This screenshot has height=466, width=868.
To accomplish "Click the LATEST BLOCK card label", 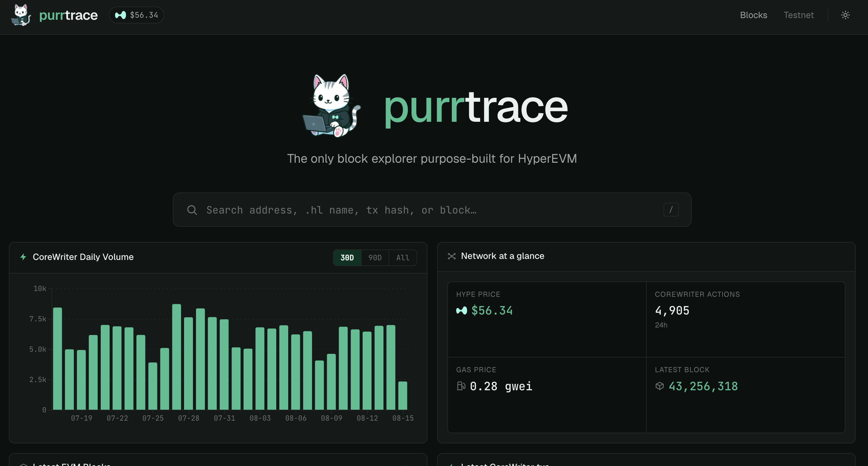I will [682, 370].
